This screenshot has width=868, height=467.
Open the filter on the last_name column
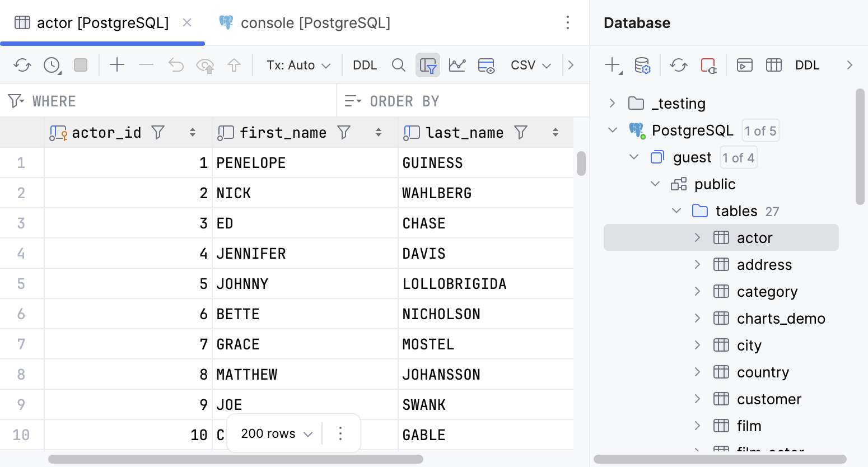coord(521,132)
